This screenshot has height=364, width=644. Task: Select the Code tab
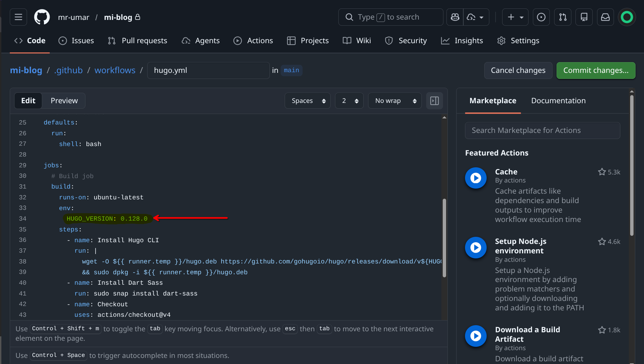pos(30,40)
